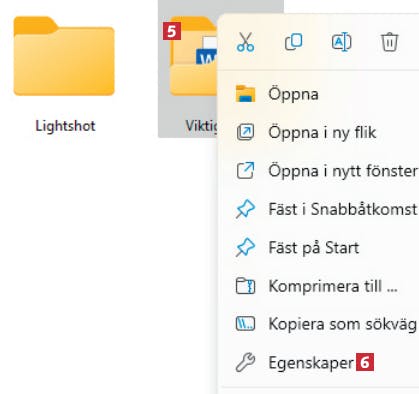This screenshot has height=394, width=419.
Task: Click the wrench icon beside Egenskaper
Action: pos(245,362)
